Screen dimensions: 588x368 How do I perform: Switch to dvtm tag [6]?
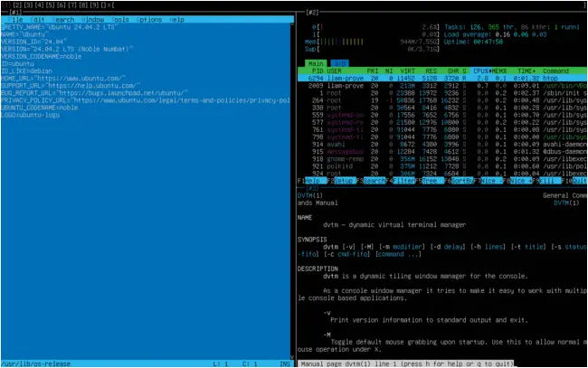click(62, 5)
